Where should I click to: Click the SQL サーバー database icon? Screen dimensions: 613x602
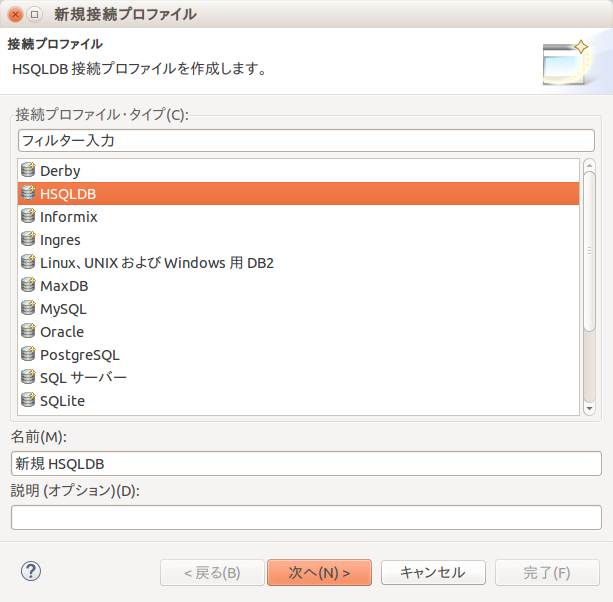tap(28, 378)
